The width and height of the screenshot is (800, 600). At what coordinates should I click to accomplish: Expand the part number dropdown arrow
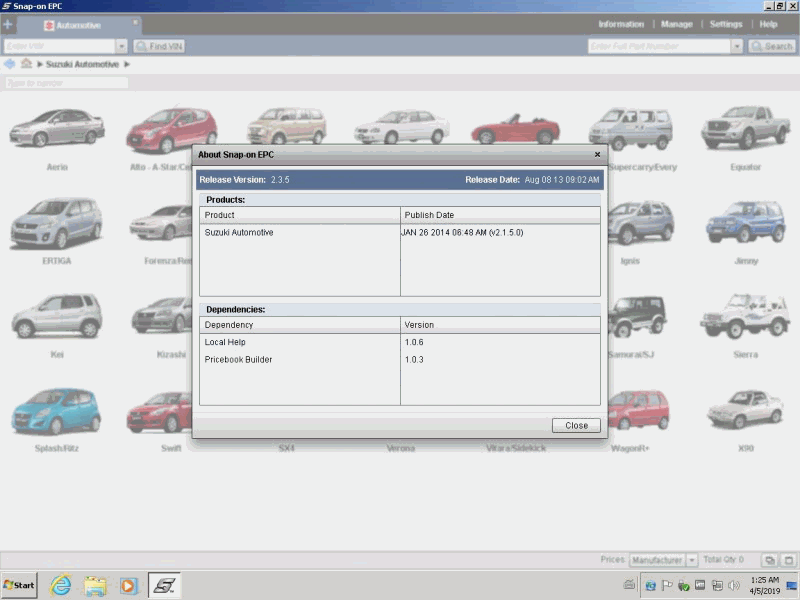pyautogui.click(x=737, y=46)
